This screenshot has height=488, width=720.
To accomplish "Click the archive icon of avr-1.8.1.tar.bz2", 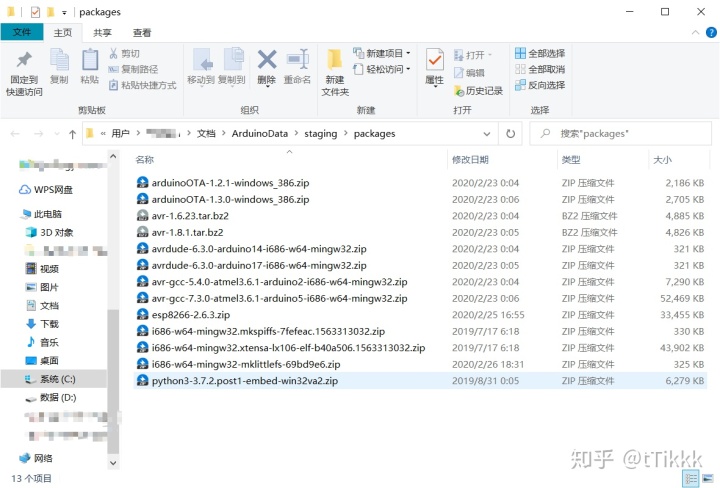I will [143, 232].
